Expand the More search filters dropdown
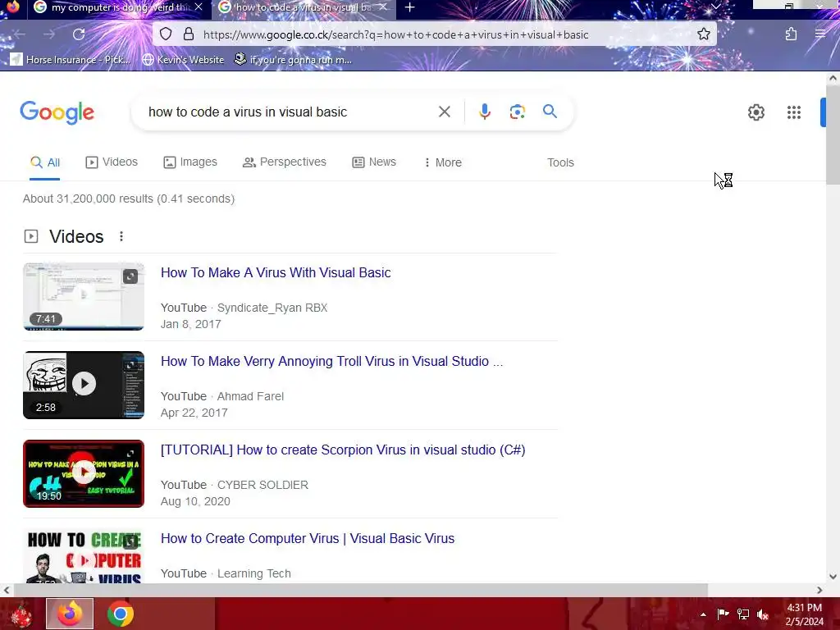Image resolution: width=840 pixels, height=630 pixels. (442, 162)
